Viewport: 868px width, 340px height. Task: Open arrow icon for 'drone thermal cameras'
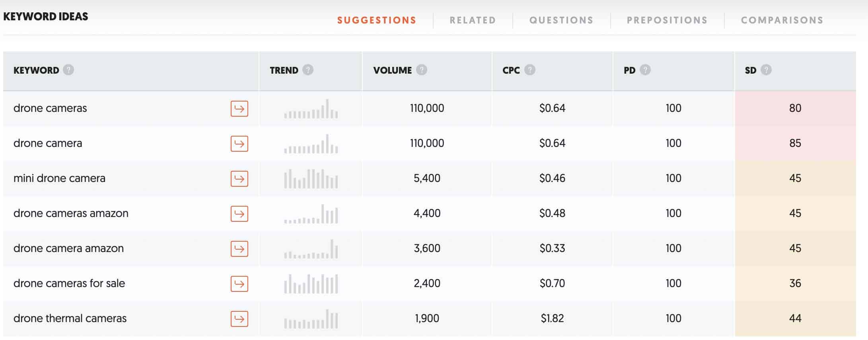239,319
